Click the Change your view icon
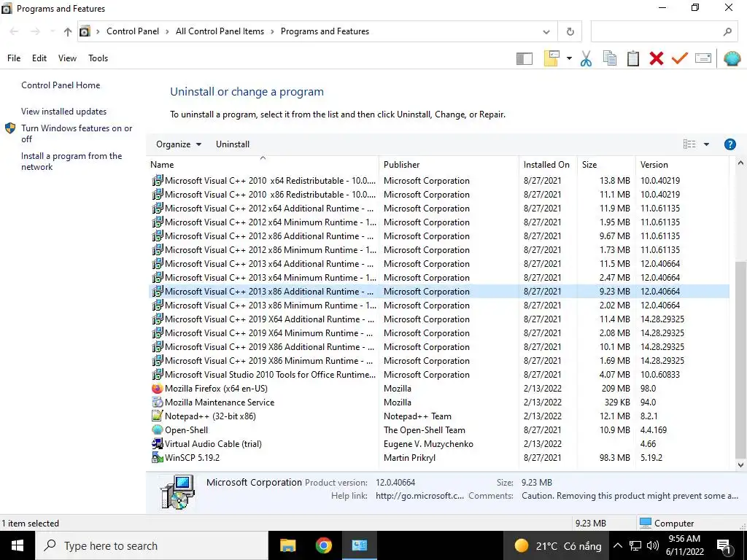The width and height of the screenshot is (747, 560). point(689,144)
